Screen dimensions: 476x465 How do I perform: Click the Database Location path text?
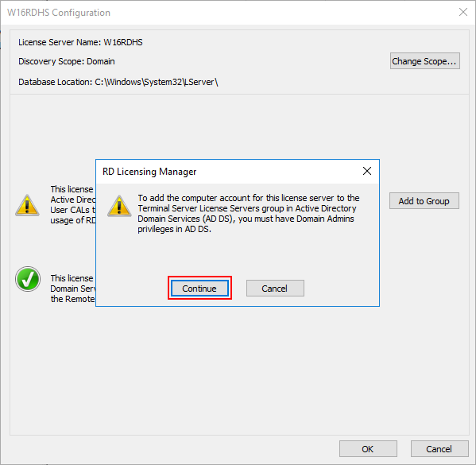118,82
